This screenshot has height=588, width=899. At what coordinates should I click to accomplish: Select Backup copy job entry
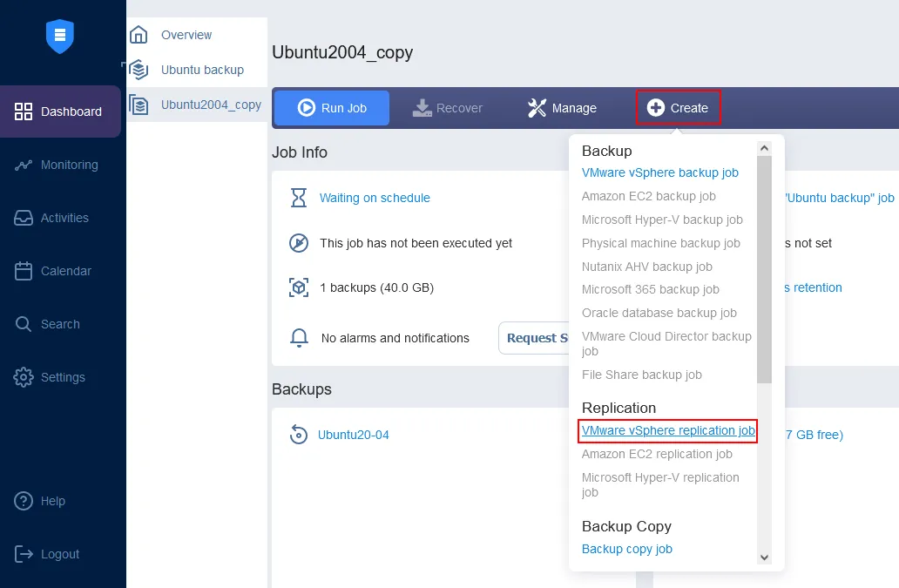(626, 549)
